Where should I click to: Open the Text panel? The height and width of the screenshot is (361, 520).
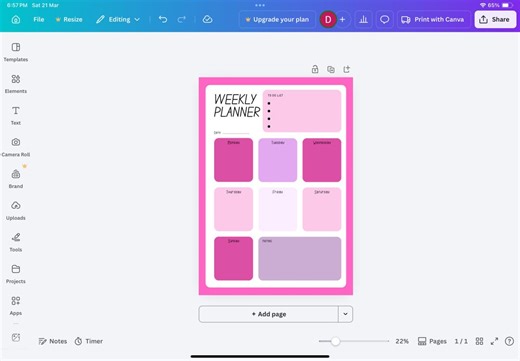pyautogui.click(x=16, y=116)
